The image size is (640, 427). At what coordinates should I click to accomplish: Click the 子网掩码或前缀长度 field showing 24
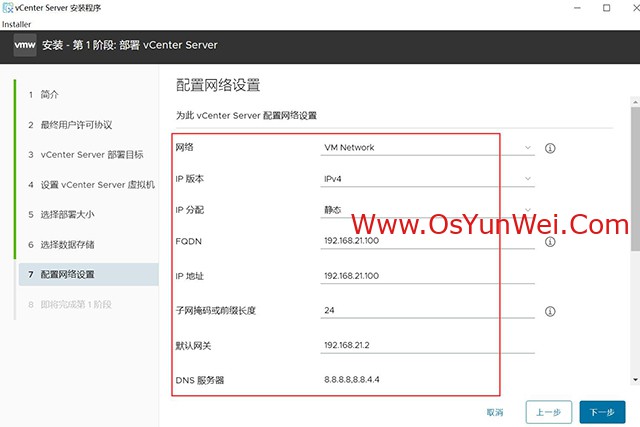[x=427, y=310]
